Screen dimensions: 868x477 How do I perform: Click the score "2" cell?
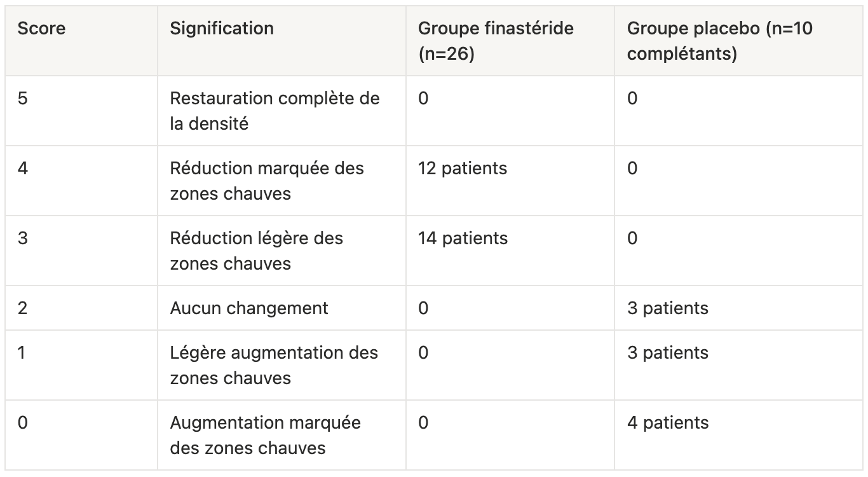click(22, 308)
